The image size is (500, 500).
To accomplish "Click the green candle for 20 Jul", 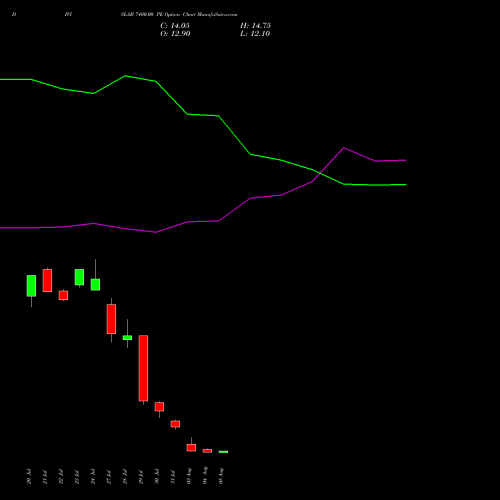I will click(31, 286).
